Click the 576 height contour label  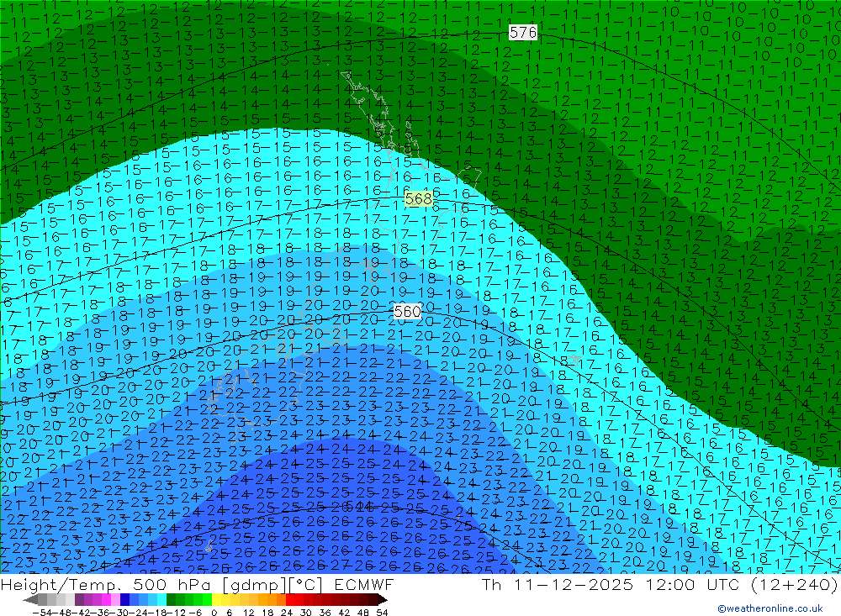coord(523,33)
